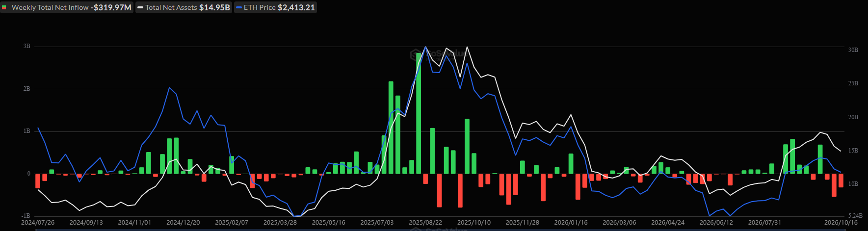
Task: Click the 2026/04/24 date axis label
Action: (668, 222)
